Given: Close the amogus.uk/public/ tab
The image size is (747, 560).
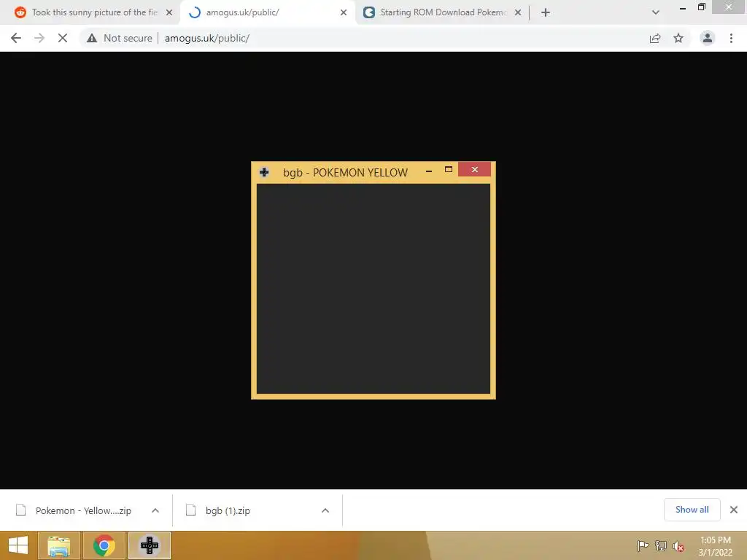Looking at the screenshot, I should (344, 12).
